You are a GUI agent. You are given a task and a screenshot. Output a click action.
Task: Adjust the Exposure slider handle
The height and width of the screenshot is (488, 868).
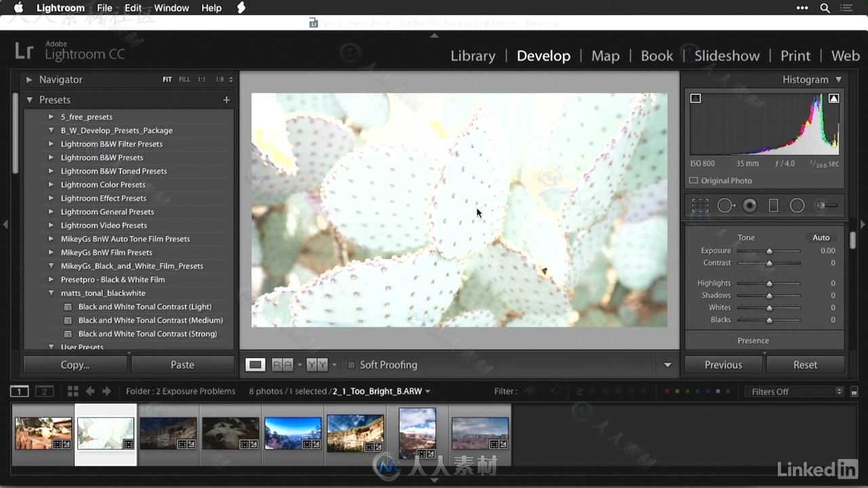point(769,251)
